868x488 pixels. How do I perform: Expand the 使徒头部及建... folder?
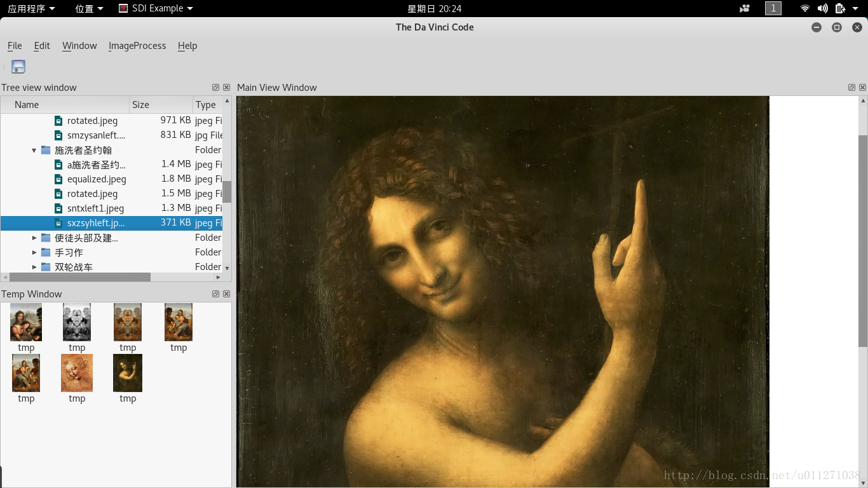[34, 238]
